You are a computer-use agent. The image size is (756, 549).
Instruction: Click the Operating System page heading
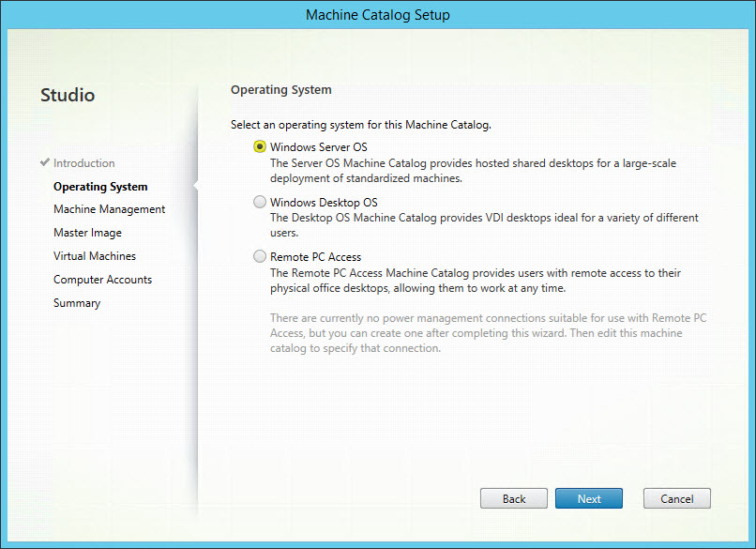point(281,90)
